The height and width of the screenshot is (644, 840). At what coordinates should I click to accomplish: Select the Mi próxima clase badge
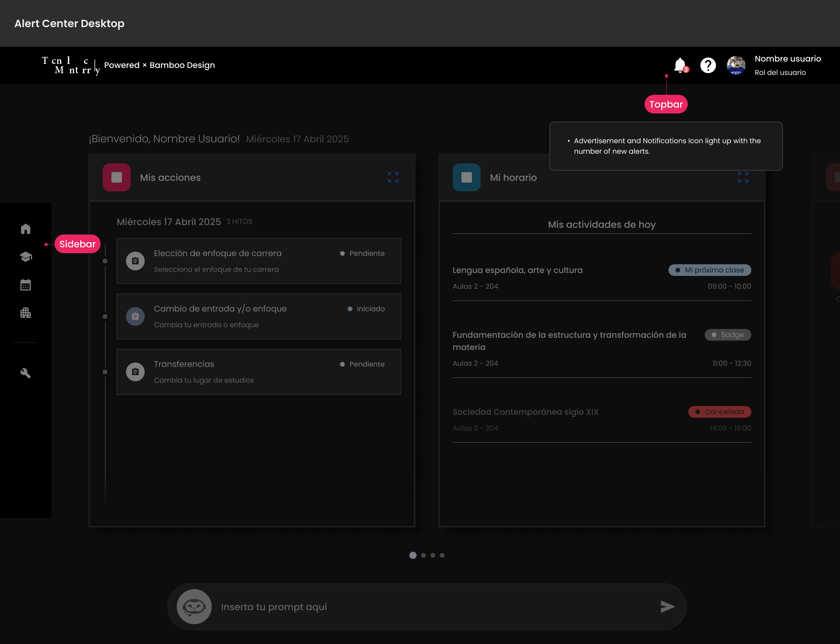710,270
